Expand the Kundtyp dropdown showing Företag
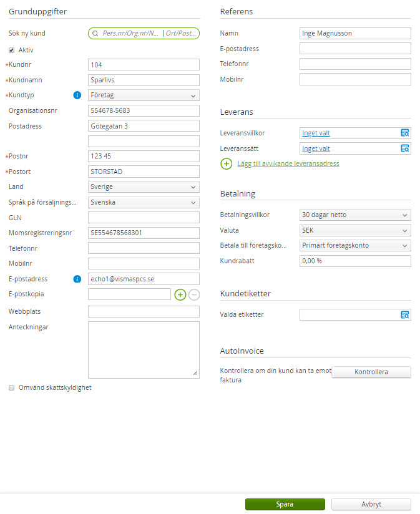Screen dimensions: 420x514 point(144,95)
